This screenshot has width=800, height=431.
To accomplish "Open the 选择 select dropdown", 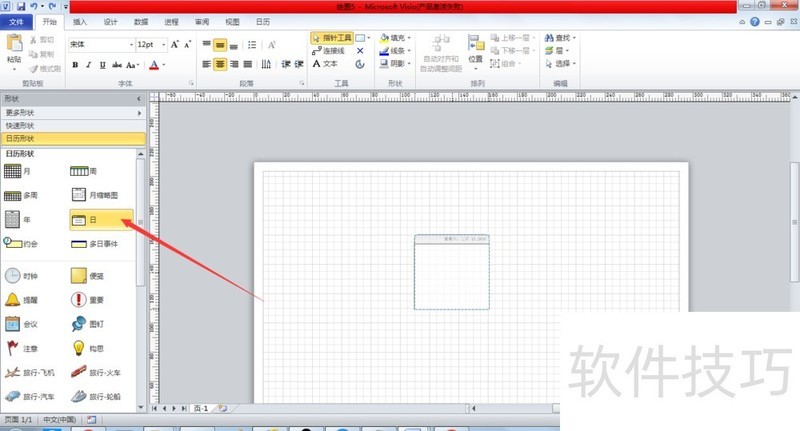I will pos(560,63).
